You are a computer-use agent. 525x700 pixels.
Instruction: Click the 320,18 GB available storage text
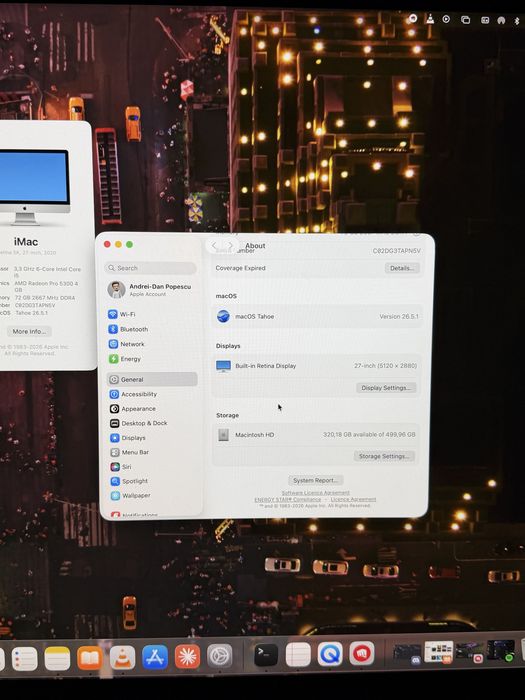(x=369, y=434)
